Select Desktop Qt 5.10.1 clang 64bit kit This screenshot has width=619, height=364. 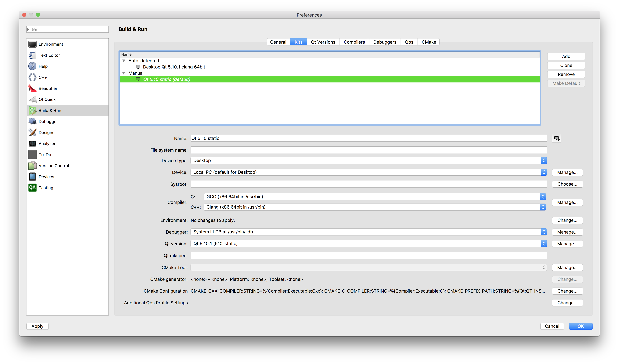[x=330, y=67]
